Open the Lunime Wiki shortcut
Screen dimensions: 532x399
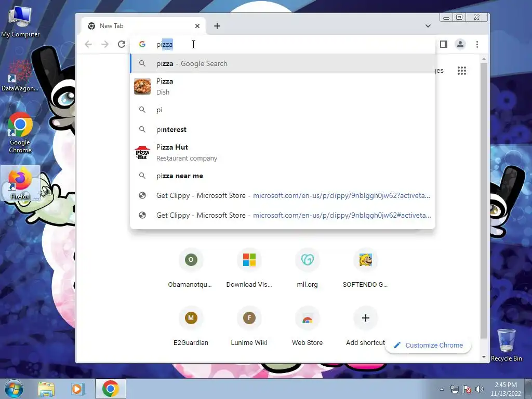coord(249,326)
